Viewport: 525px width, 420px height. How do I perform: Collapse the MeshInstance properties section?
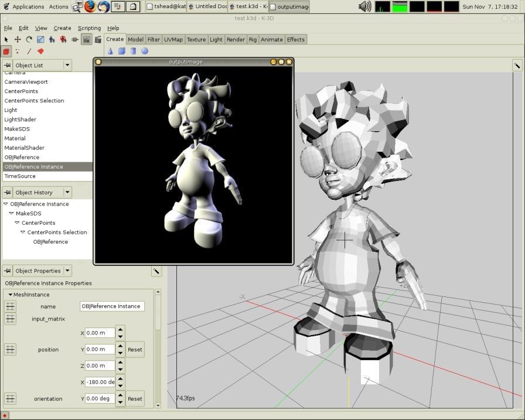click(x=11, y=295)
